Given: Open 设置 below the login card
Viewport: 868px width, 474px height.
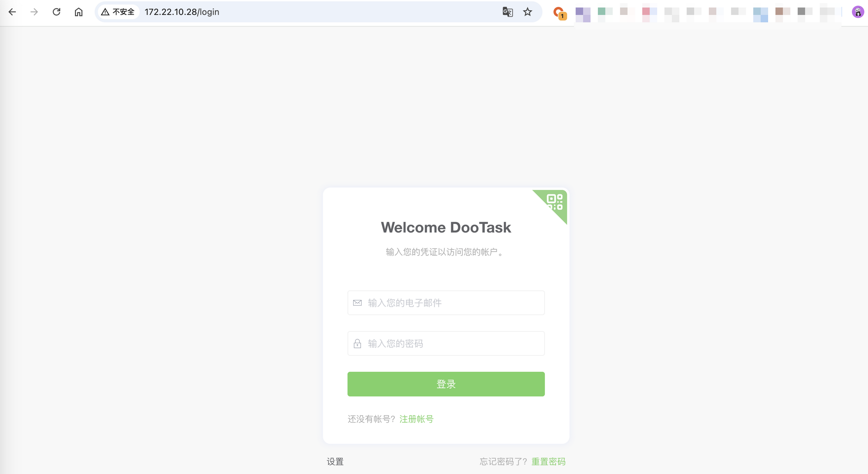Looking at the screenshot, I should pos(335,461).
